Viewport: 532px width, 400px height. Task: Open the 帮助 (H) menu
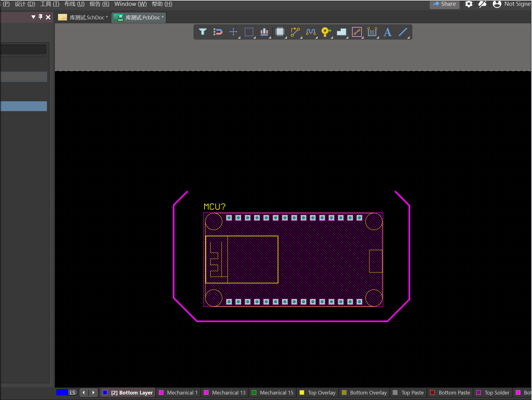point(162,4)
